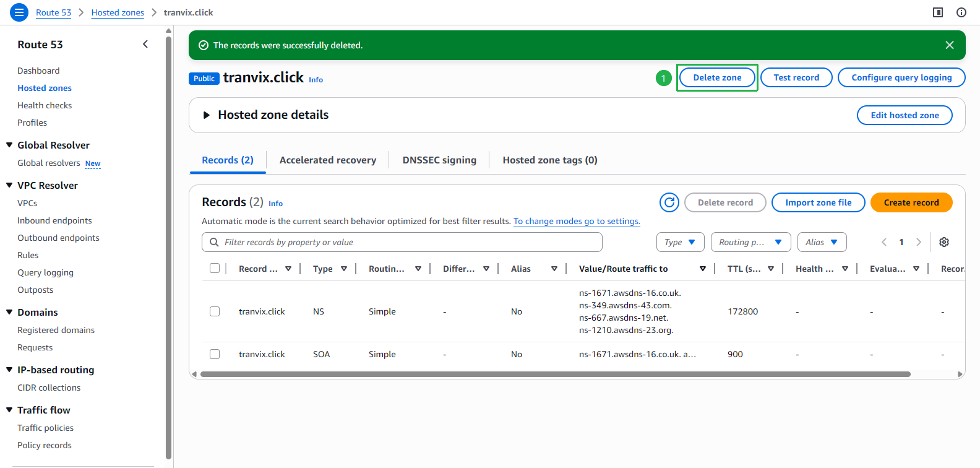Click Create record button
Screen dimensions: 980x468
pyautogui.click(x=911, y=202)
